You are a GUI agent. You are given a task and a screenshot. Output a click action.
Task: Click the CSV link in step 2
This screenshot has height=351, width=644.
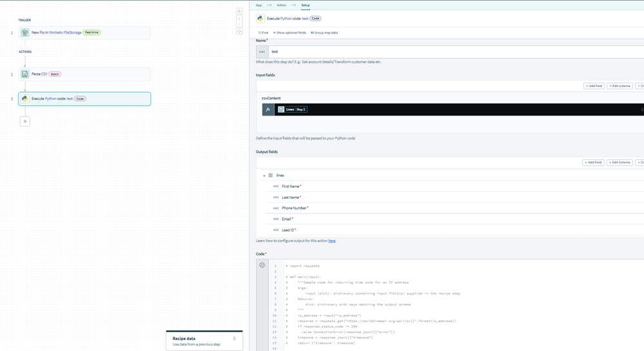pos(44,74)
